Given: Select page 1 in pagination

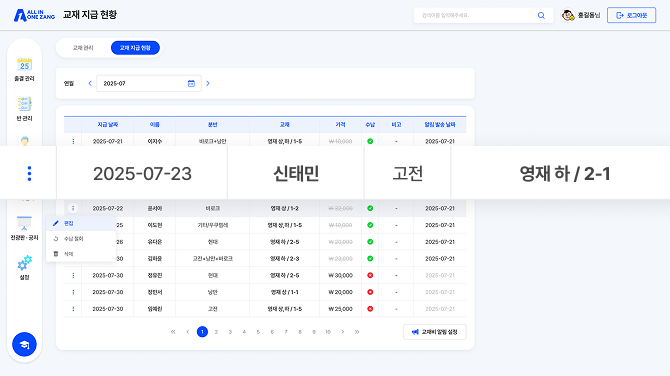Looking at the screenshot, I should pyautogui.click(x=202, y=332).
